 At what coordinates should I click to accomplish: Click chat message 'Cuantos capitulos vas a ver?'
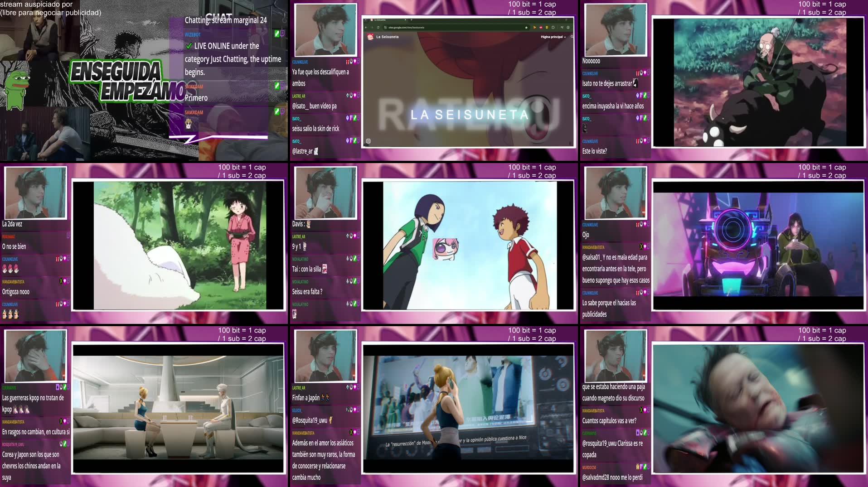(609, 420)
